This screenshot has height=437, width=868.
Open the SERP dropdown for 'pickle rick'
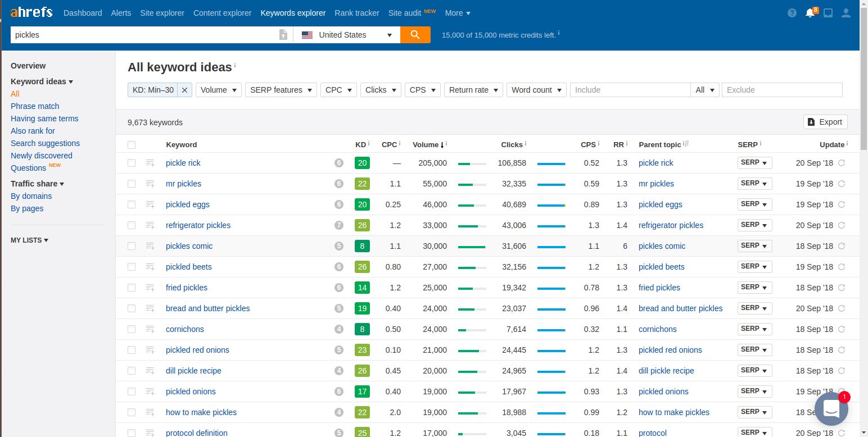[754, 163]
